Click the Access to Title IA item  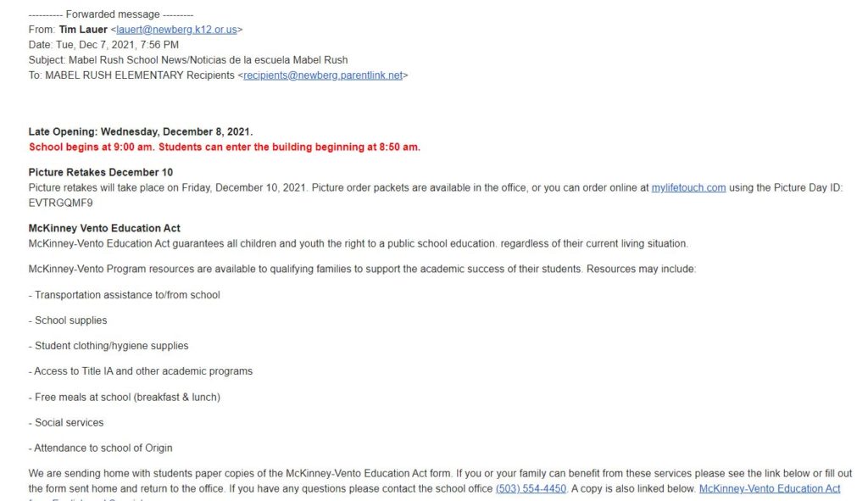tap(141, 371)
